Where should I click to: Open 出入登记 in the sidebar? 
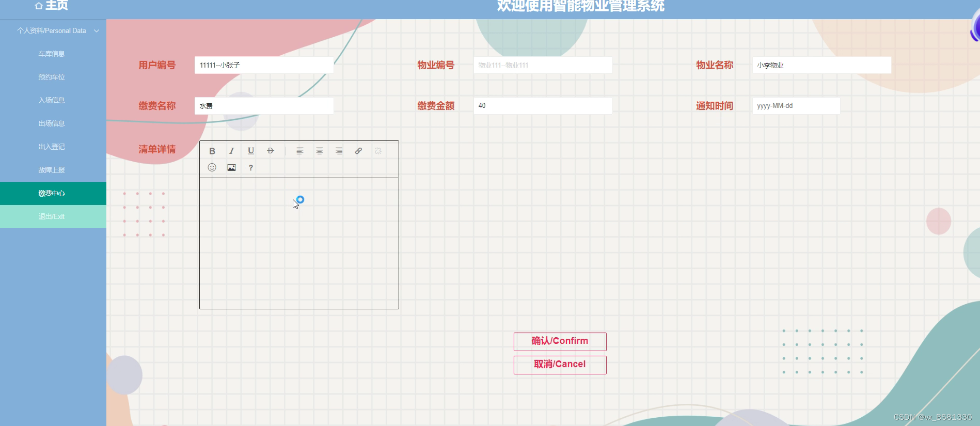coord(53,147)
